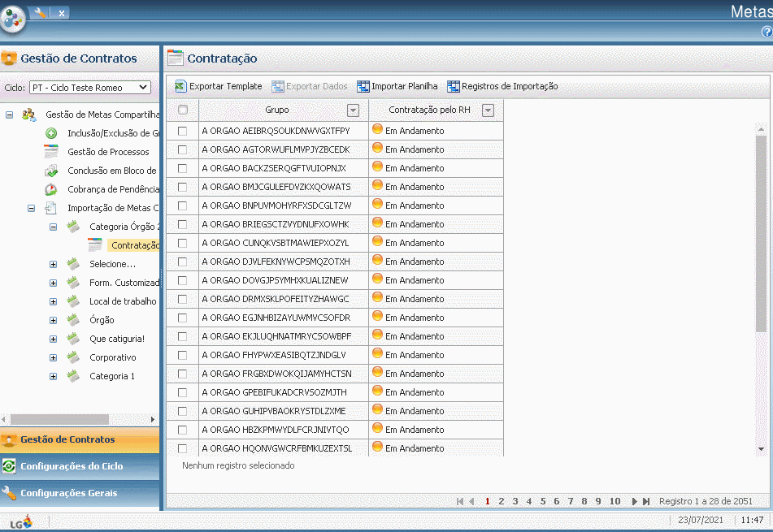Open the Contratação pelo RH column filter dropdown
The width and height of the screenshot is (773, 532).
[488, 110]
